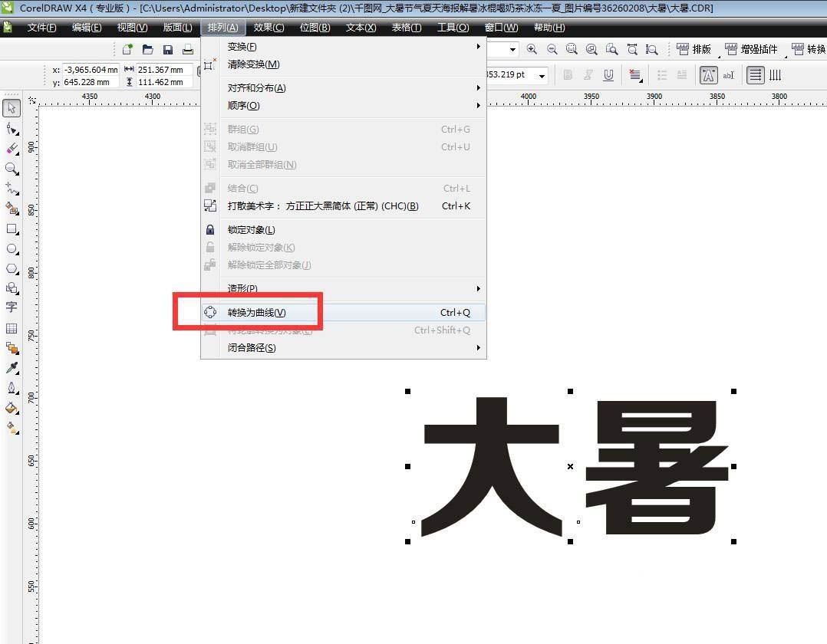
Task: Click the fill color swatch at toolbox bottom
Action: 11,409
